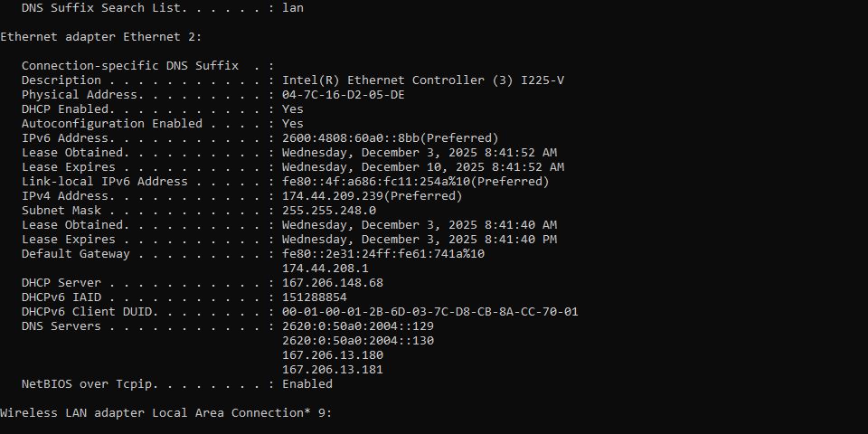Click the DHCPv6 Client DUID value
The height and width of the screenshot is (434, 868).
pos(430,312)
